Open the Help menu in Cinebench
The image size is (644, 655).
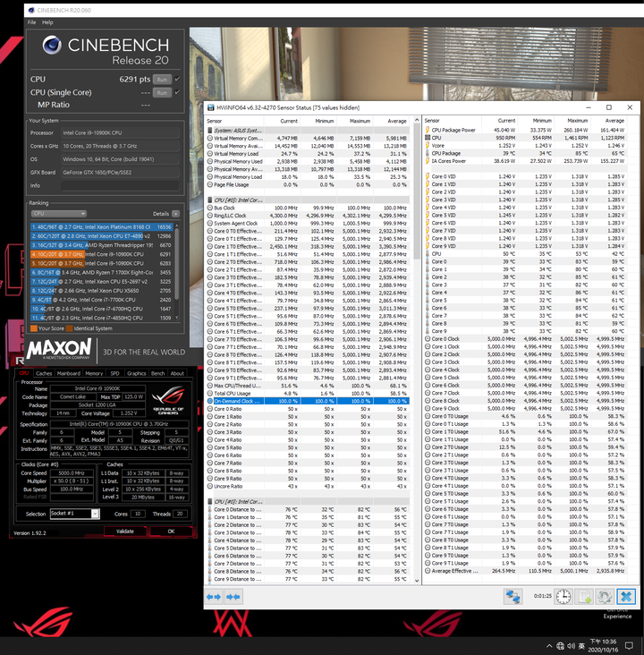click(x=47, y=22)
